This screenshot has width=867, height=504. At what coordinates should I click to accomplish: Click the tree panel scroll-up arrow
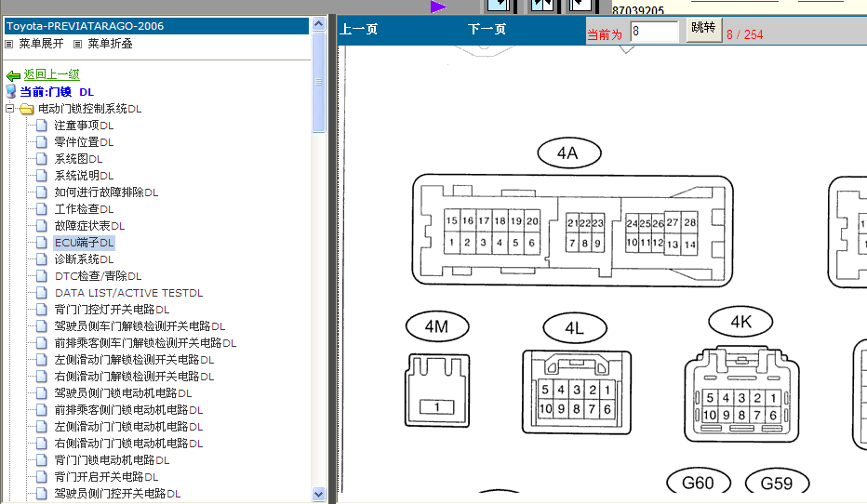tap(318, 24)
